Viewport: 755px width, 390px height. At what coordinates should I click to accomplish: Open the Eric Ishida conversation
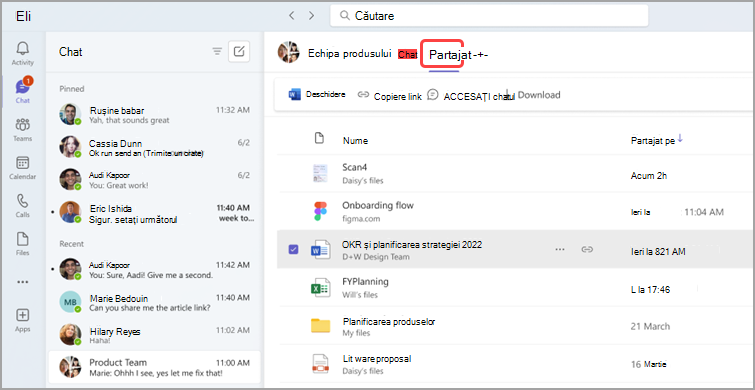(x=155, y=213)
